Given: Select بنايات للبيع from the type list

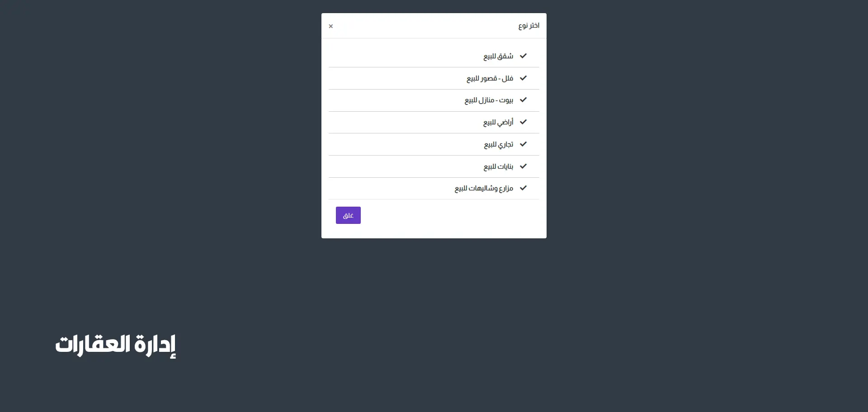Looking at the screenshot, I should (x=498, y=166).
